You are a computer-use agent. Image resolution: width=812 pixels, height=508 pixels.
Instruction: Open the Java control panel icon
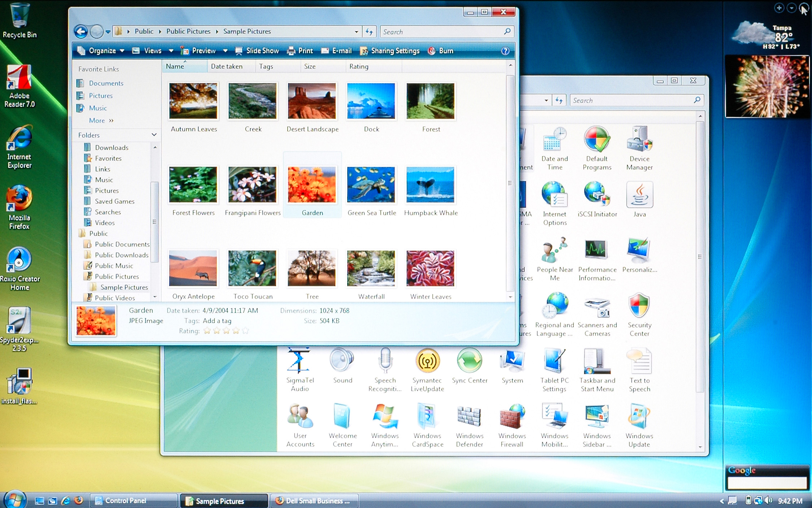(639, 200)
